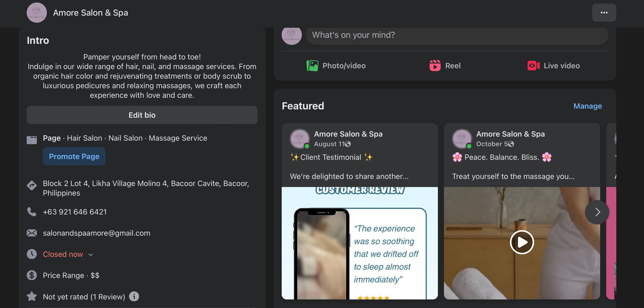The height and width of the screenshot is (308, 644).
Task: Open the Manage link in Featured
Action: pyautogui.click(x=588, y=106)
